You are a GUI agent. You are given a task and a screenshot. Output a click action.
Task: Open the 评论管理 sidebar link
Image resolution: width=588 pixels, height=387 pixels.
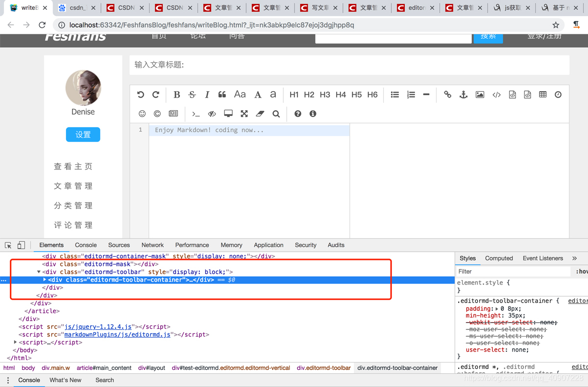click(73, 225)
